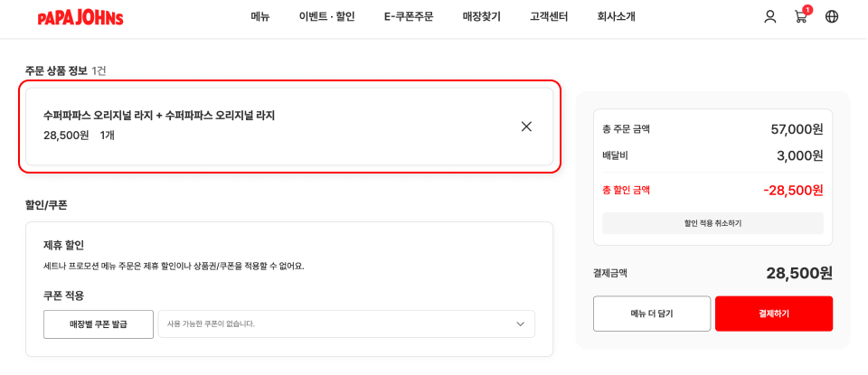Click the coupon dropdown chevron arrow
This screenshot has height=375, width=868.
(520, 324)
